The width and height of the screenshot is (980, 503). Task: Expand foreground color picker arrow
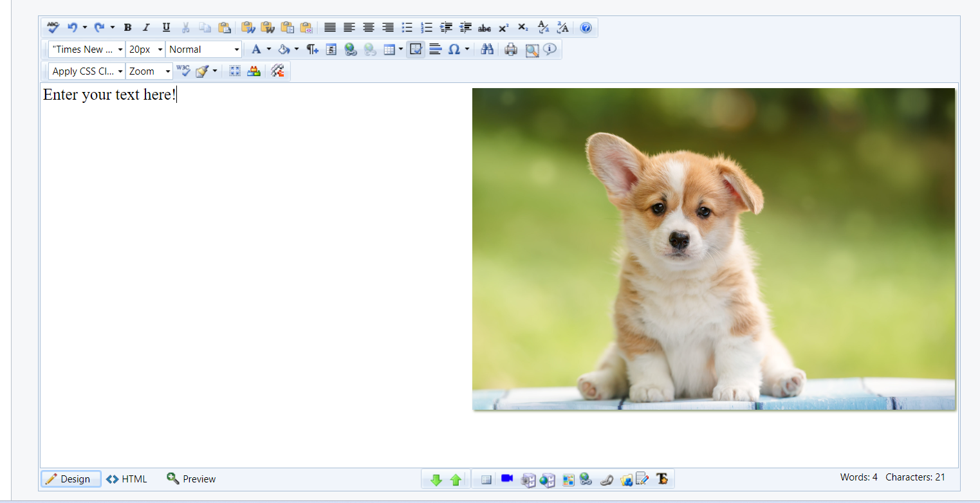[x=268, y=50]
